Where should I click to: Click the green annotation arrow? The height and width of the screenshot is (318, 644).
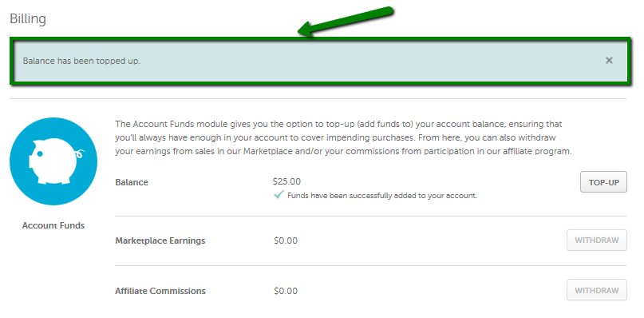coord(345,22)
